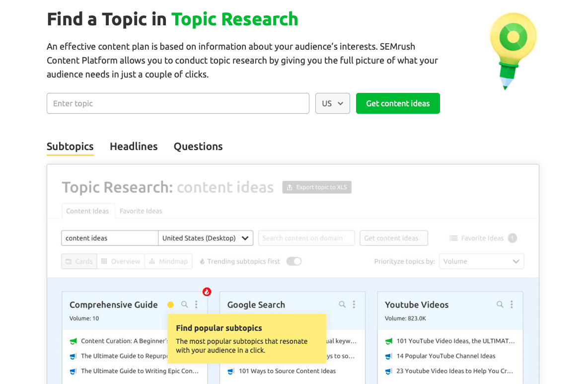Switch to the Questions tab
588x384 pixels.
[198, 147]
